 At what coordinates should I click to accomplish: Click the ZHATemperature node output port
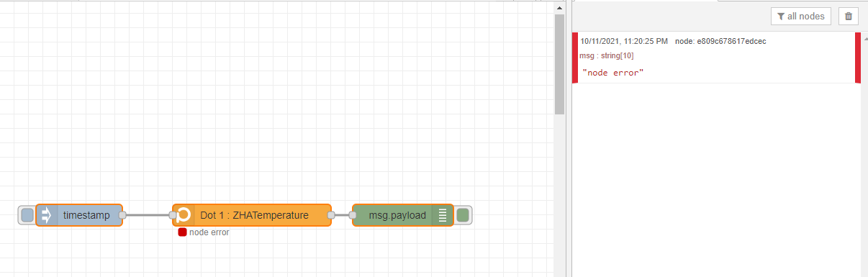click(x=331, y=214)
